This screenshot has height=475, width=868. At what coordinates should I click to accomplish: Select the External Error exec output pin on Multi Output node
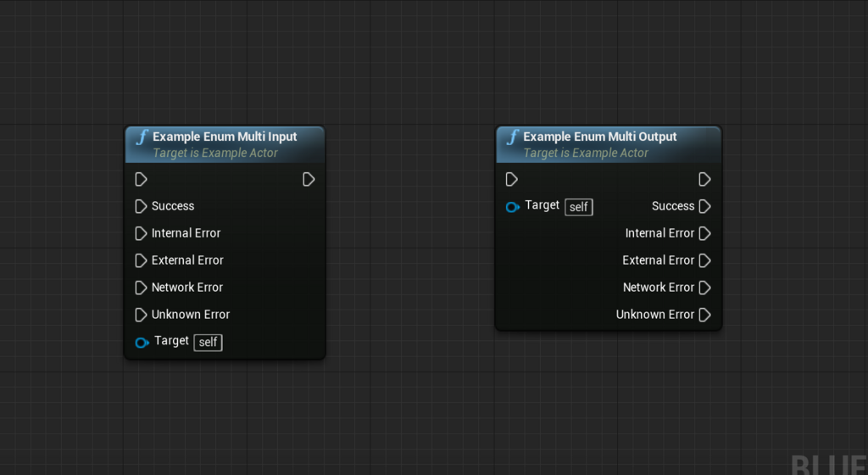(x=704, y=260)
